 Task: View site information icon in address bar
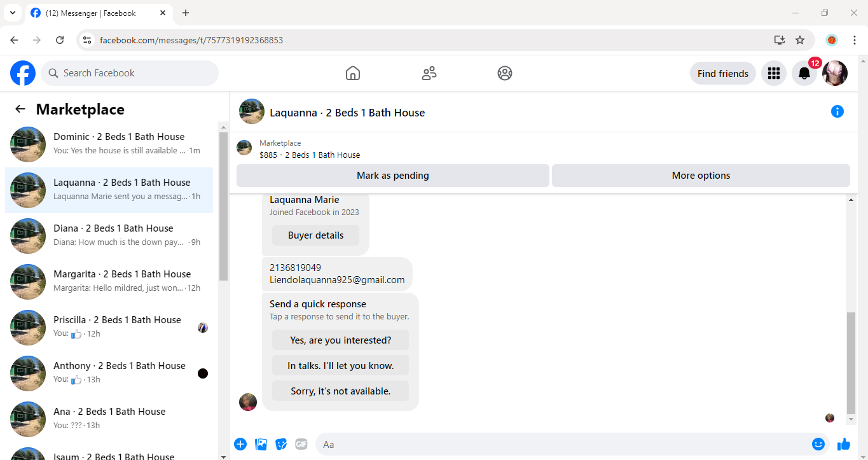[88, 40]
